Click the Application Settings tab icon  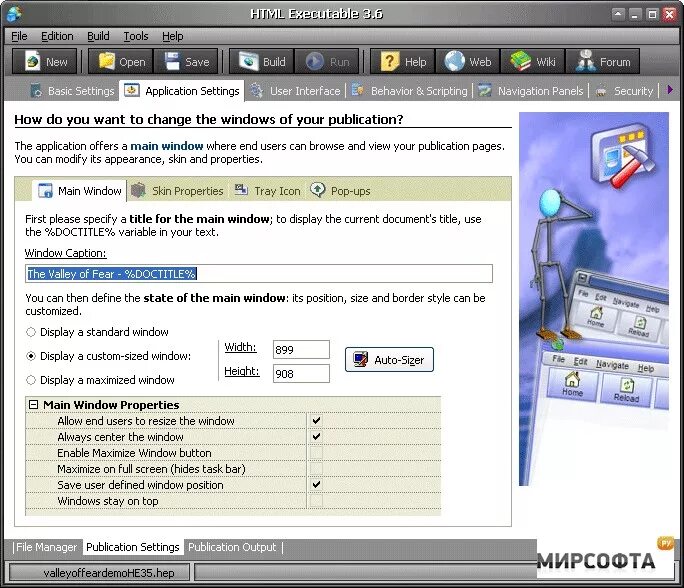[x=132, y=90]
